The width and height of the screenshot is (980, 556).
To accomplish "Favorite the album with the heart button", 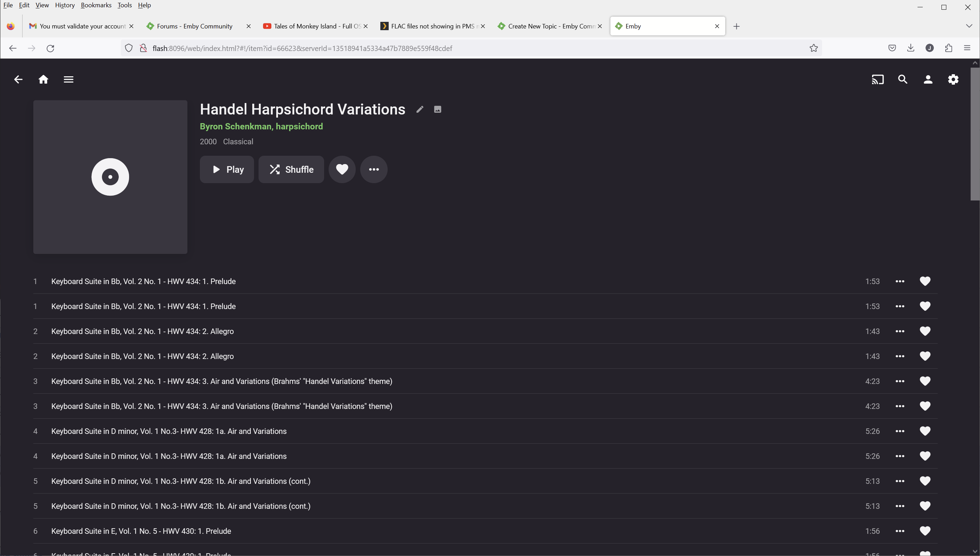I will pos(342,169).
